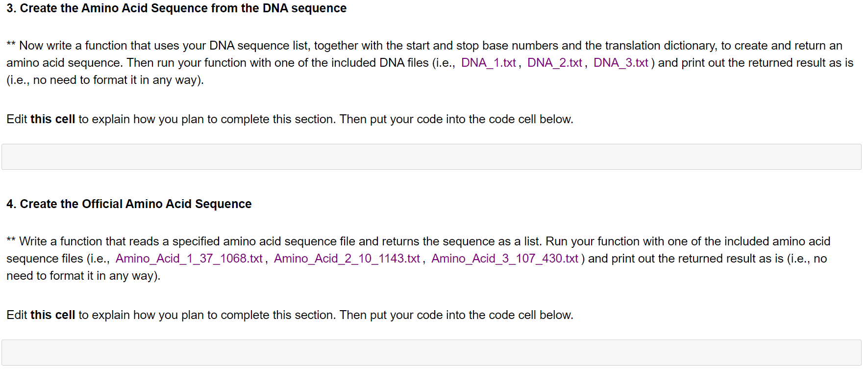Click "no need to format it" text in section 3
The height and width of the screenshot is (371, 868).
93,80
